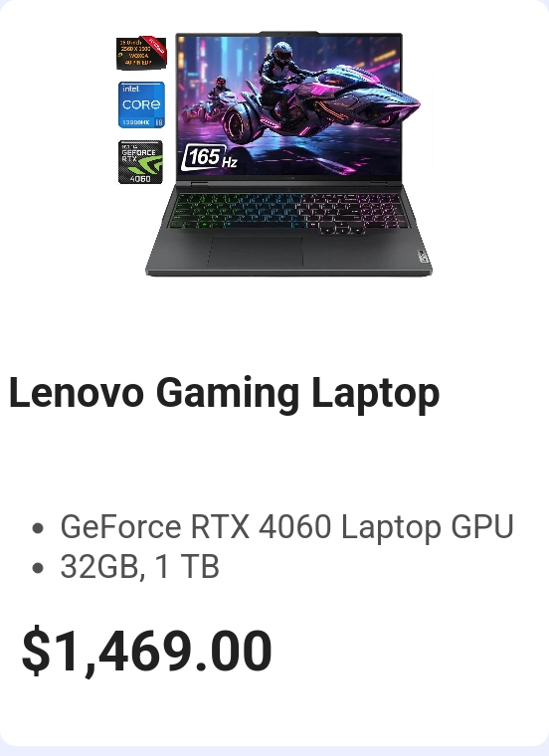Click the $1,469.00 price
The image size is (549, 756).
(x=146, y=651)
